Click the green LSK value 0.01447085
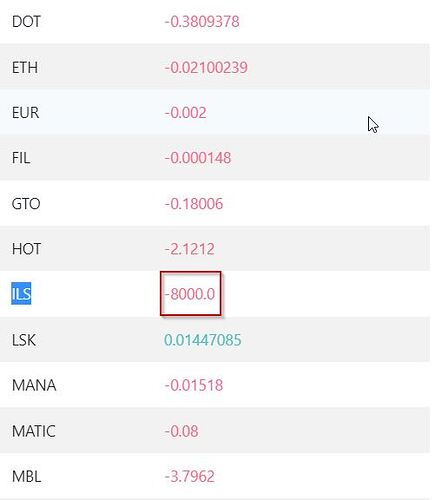The width and height of the screenshot is (434, 500). [x=203, y=340]
